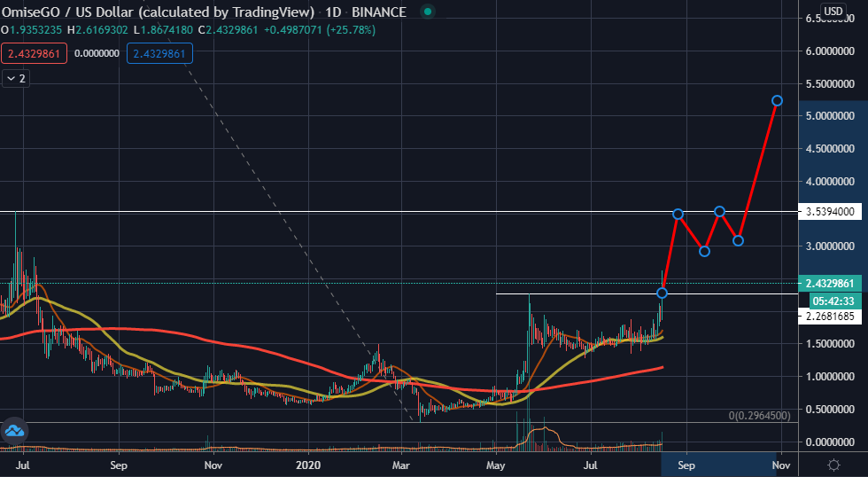This screenshot has width=868, height=477.
Task: Select the forecast low point below 3.0
Action: click(704, 252)
